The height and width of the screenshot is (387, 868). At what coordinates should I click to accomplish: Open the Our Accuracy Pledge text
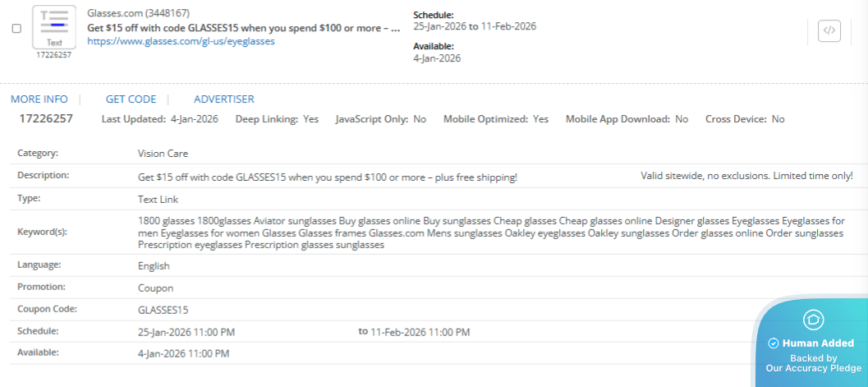point(813,368)
